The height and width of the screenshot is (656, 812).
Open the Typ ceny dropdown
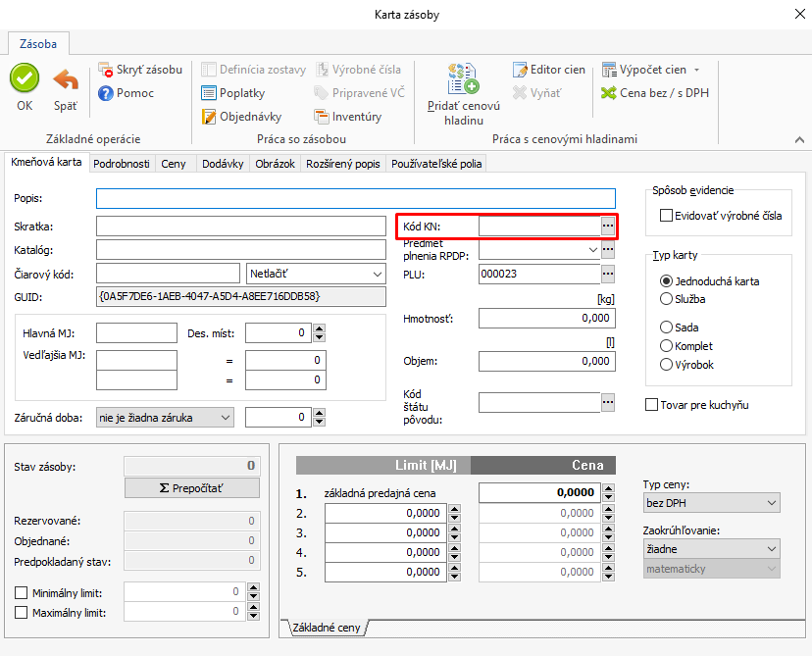tap(711, 503)
